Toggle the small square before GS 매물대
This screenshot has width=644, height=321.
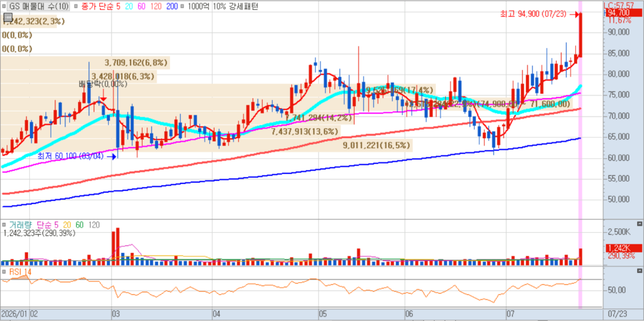click(4, 6)
